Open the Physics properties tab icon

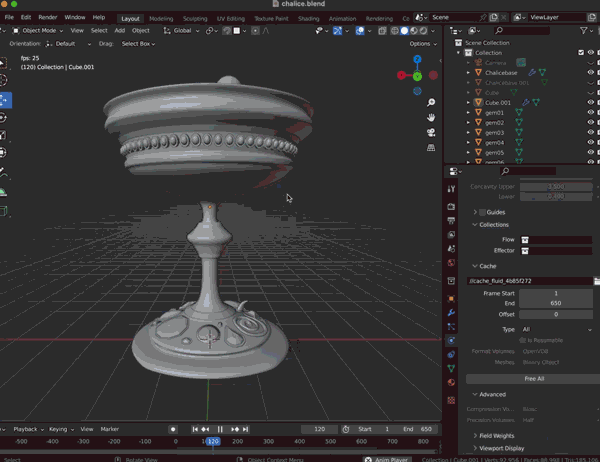point(452,340)
